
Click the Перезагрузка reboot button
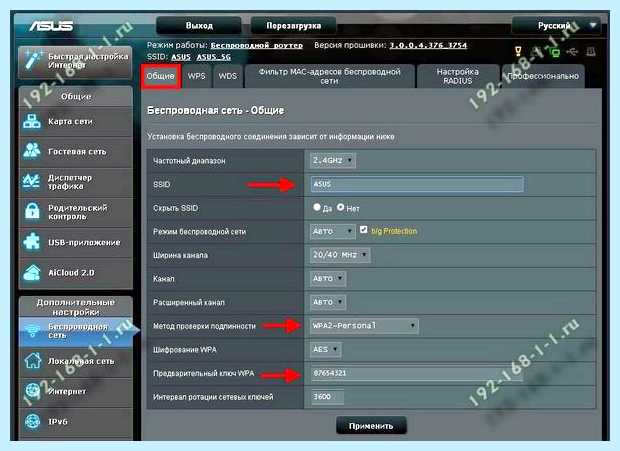[x=293, y=26]
